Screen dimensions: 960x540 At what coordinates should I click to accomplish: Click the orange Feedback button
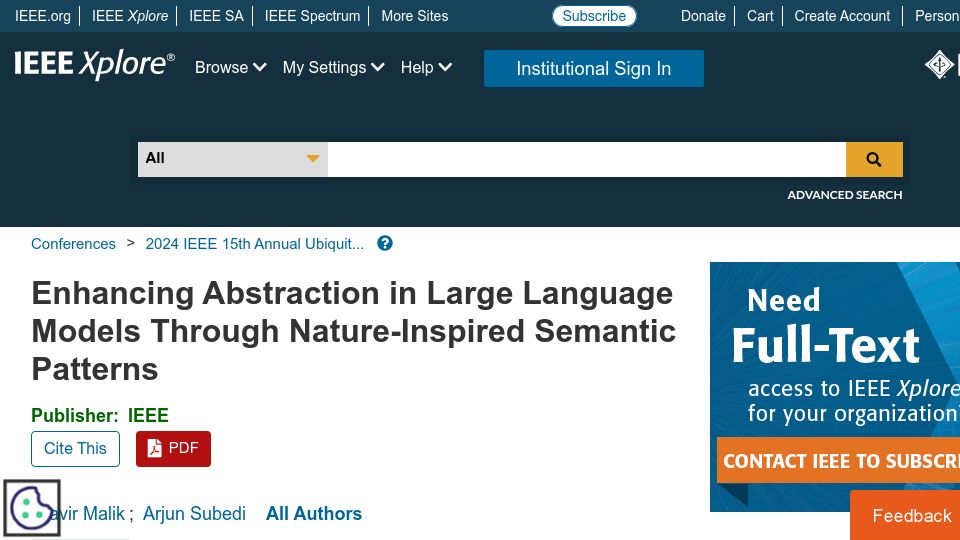point(905,515)
